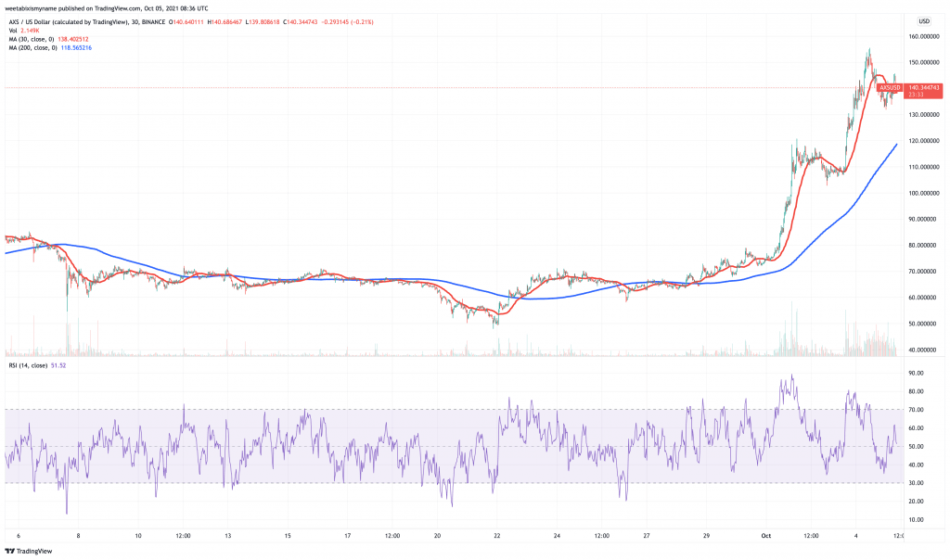Click the 12:00 label between Oct and 4
This screenshot has width=950, height=560.
coord(811,536)
